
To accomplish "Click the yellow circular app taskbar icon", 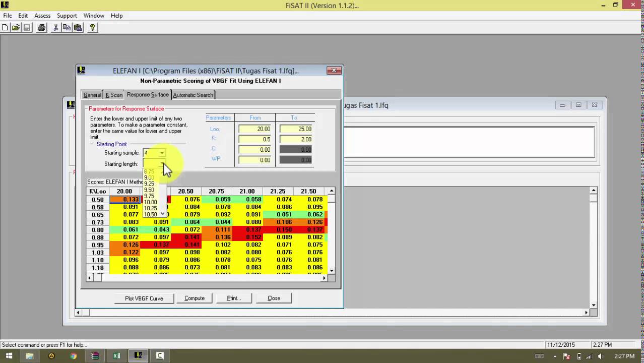I will pyautogui.click(x=51, y=355).
